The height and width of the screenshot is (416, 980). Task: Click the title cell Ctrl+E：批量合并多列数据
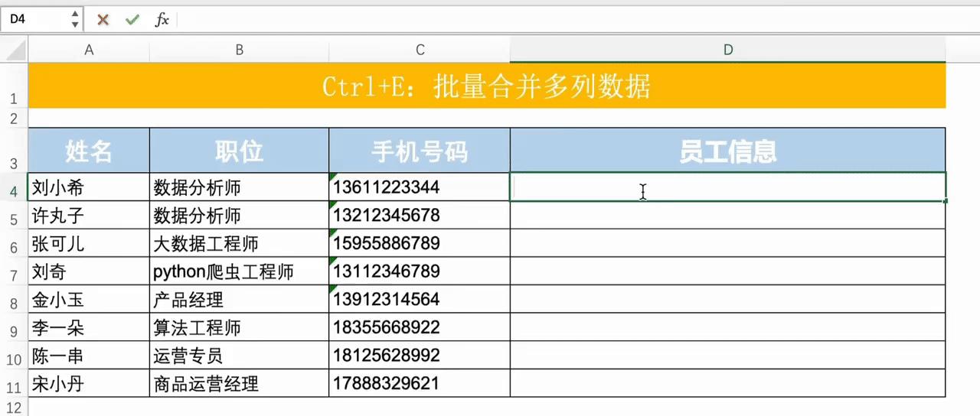point(487,86)
